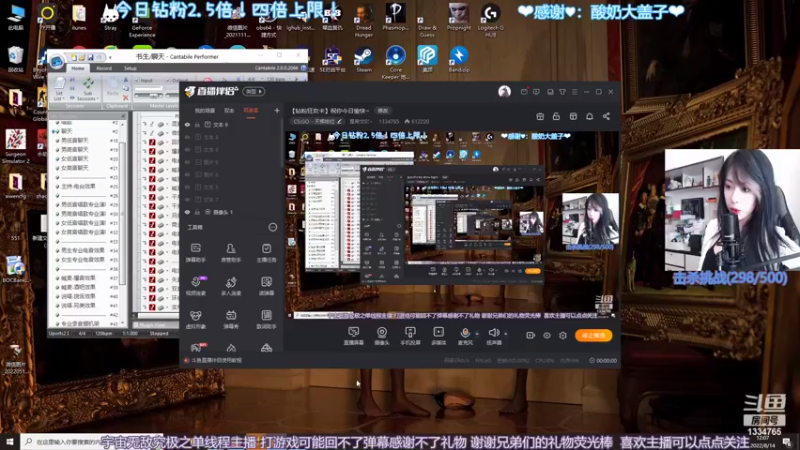Click the red X delete button in Cantabile Clipboard
This screenshot has height=450, width=800.
[126, 97]
